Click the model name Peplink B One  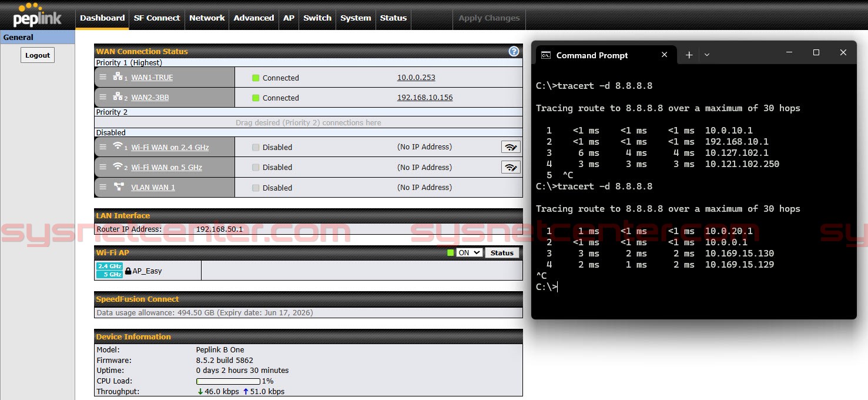point(220,349)
